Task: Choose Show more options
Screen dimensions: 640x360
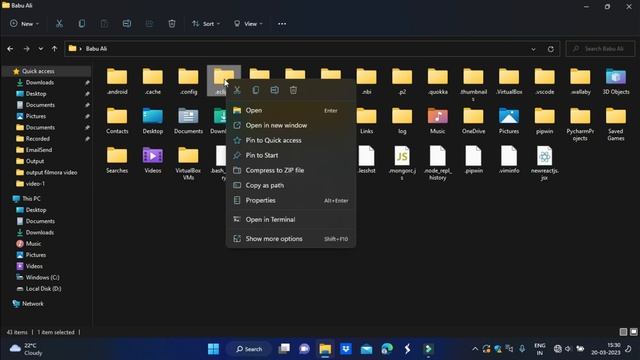Action: pos(291,239)
